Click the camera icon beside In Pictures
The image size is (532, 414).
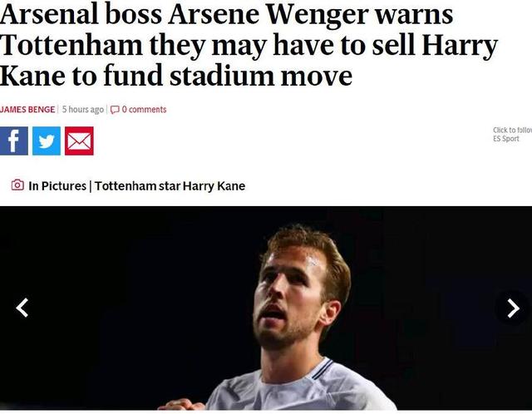pos(17,185)
